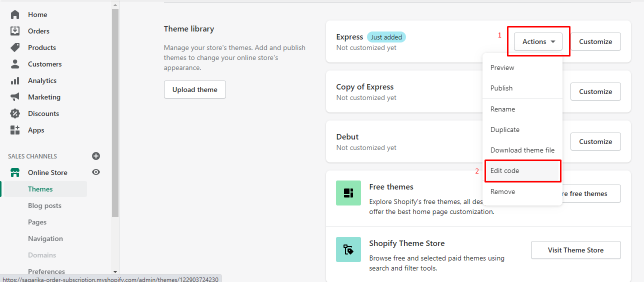The image size is (644, 282).
Task: Click the SALES CHANNELS label
Action: 32,156
